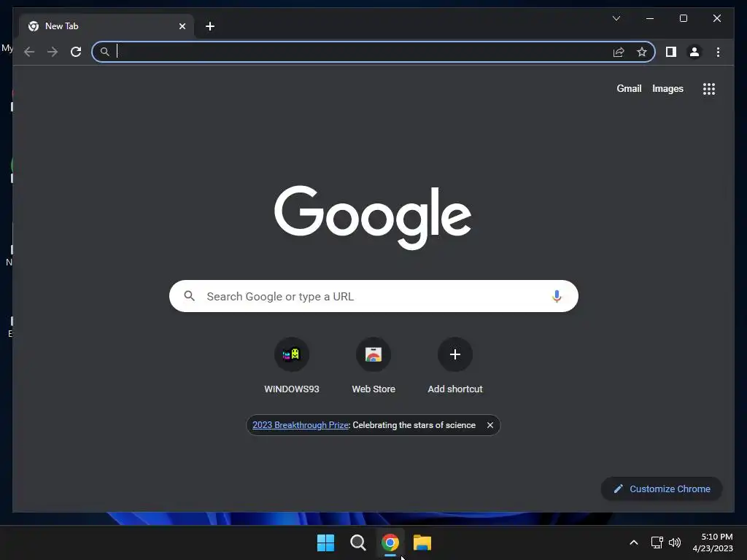Open a new tab with plus button

tap(210, 26)
